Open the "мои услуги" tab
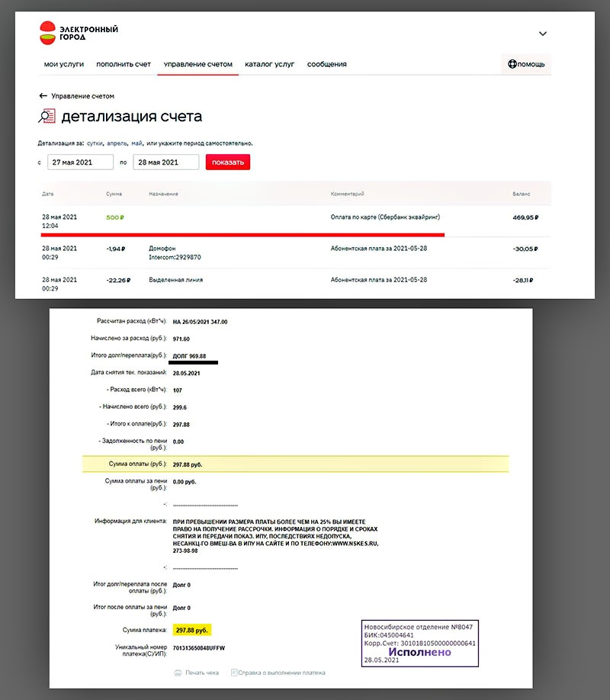Screen dimensions: 610x700 (x=63, y=64)
